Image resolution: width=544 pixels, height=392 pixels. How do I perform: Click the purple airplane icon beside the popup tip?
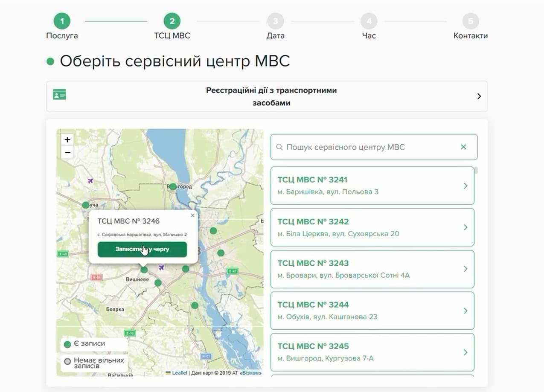[x=161, y=267]
